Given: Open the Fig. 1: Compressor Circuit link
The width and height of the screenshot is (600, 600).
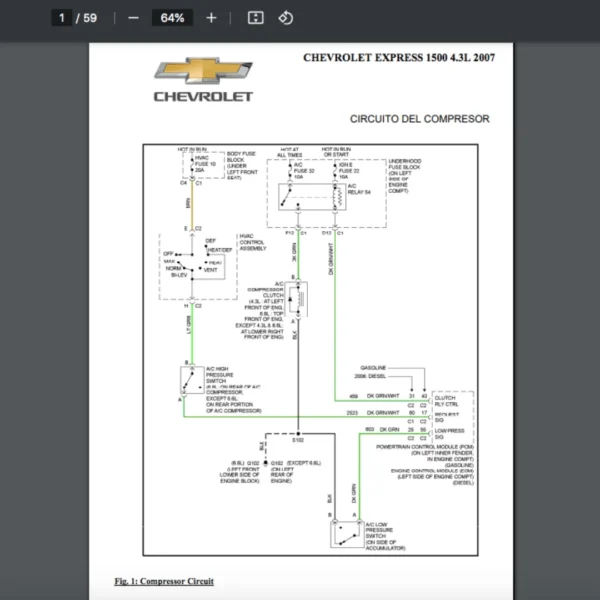Looking at the screenshot, I should [x=164, y=581].
